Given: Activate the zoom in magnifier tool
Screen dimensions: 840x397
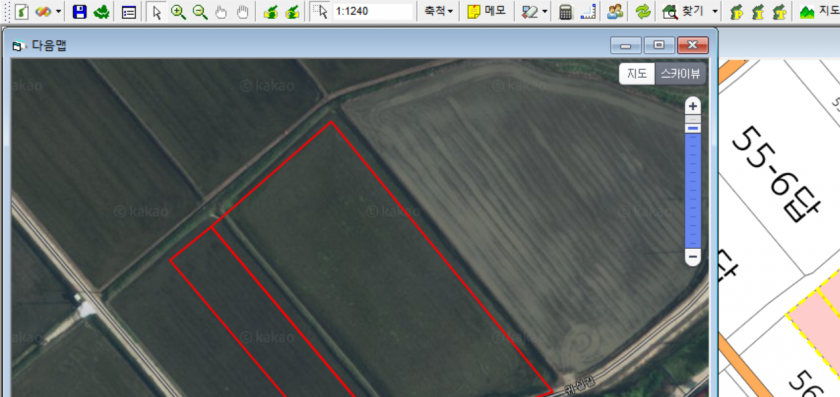Looking at the screenshot, I should [178, 12].
